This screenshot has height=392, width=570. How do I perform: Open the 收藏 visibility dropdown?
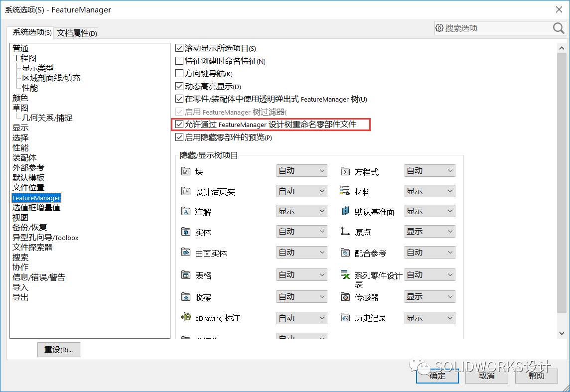pos(302,297)
